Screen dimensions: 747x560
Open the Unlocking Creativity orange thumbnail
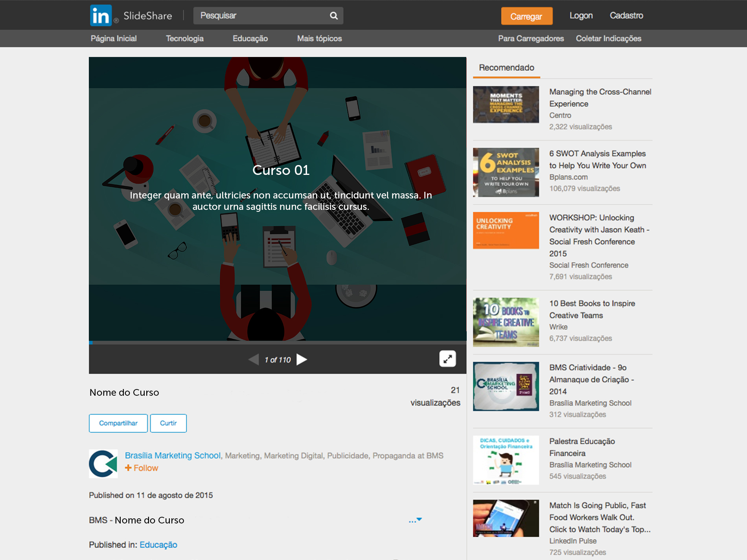(x=506, y=230)
